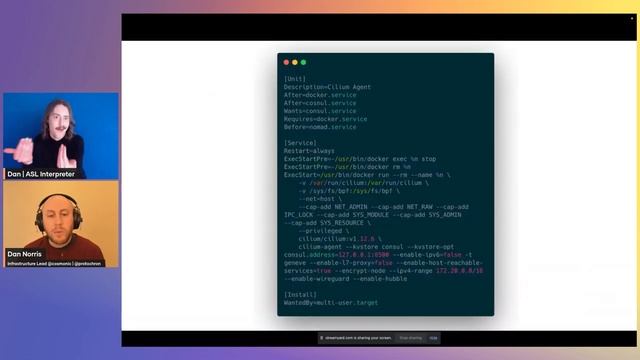The image size is (640, 360).
Task: Click the red close dot of code window
Action: click(x=286, y=62)
